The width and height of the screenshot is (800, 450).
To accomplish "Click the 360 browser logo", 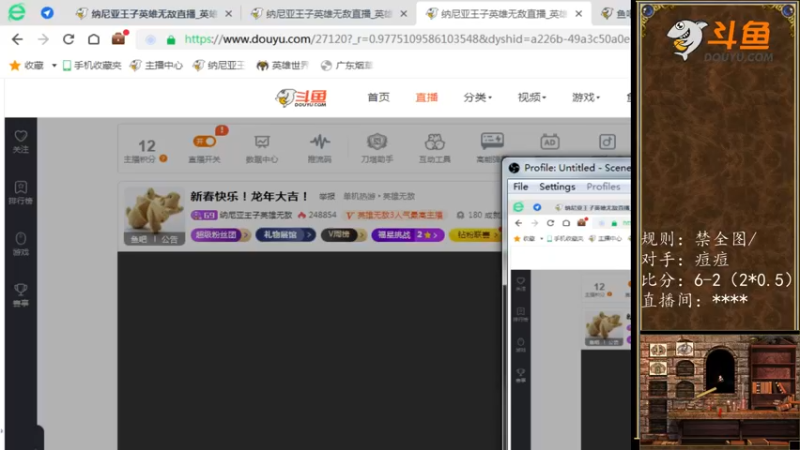I will tap(17, 12).
